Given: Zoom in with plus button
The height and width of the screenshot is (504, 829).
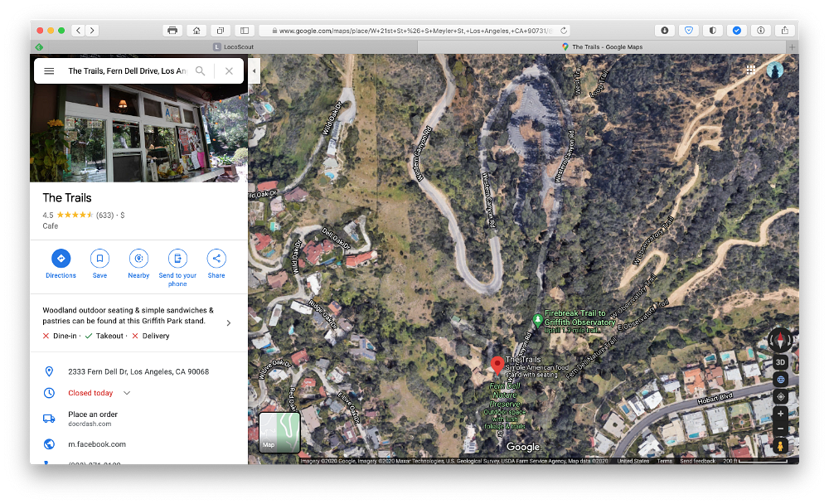Looking at the screenshot, I should pos(780,414).
